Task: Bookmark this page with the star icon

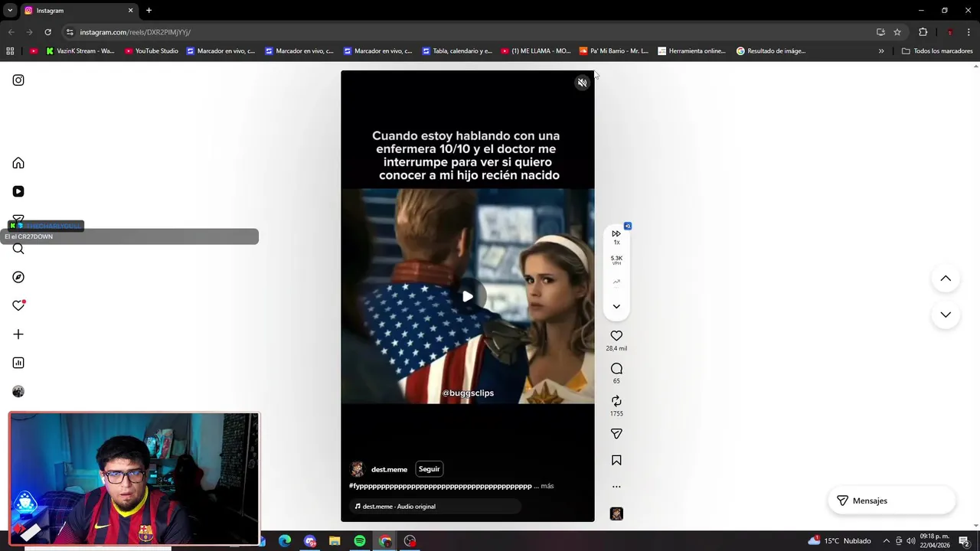Action: [x=897, y=32]
